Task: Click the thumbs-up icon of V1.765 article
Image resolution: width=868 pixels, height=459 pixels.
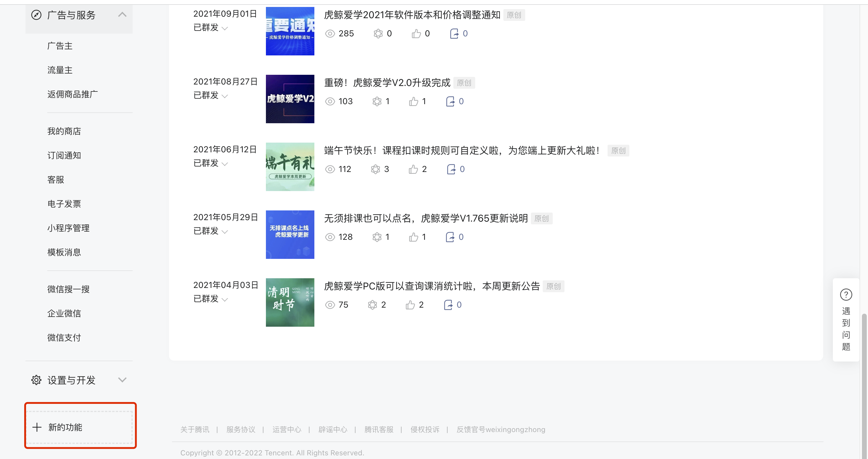Action: tap(413, 237)
